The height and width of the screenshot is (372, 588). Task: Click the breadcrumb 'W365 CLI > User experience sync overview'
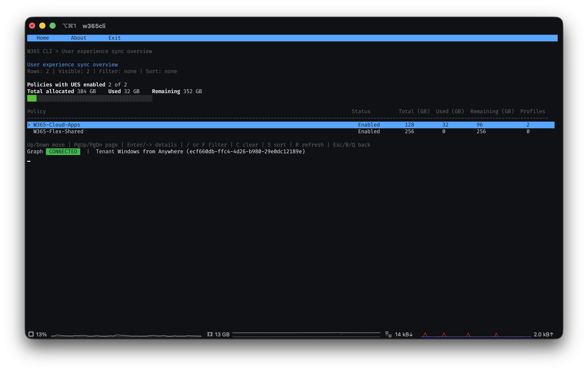point(90,51)
